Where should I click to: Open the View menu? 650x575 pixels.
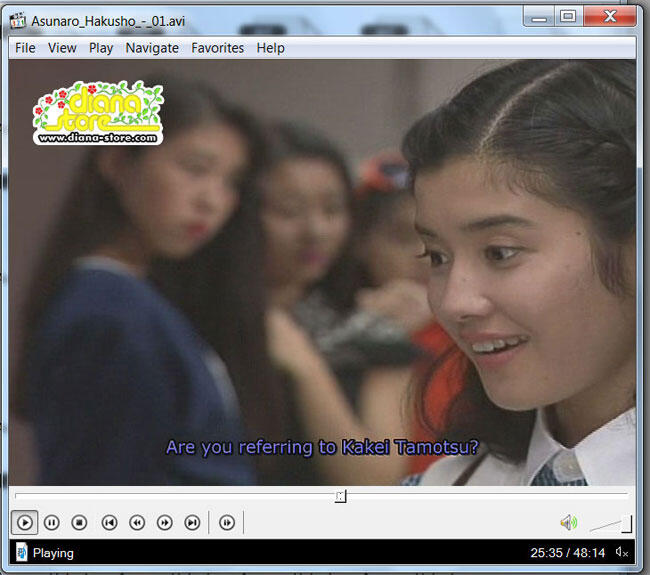[x=62, y=48]
